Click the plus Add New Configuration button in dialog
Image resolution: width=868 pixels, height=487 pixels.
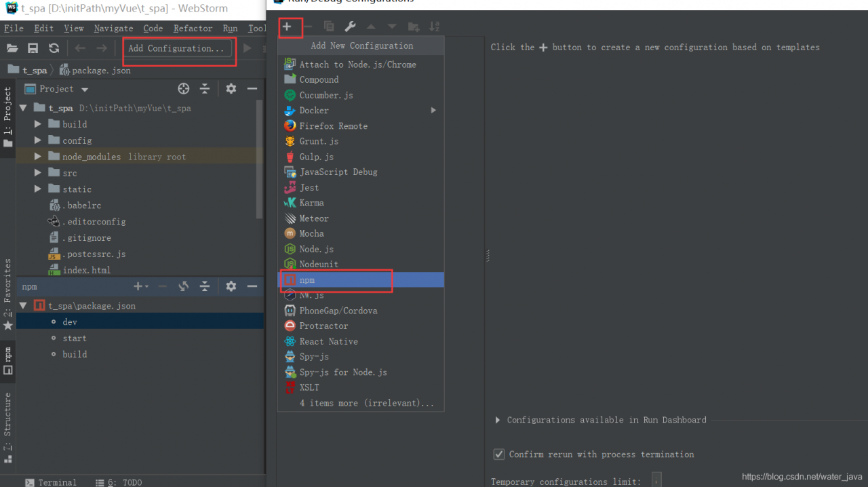tap(287, 26)
